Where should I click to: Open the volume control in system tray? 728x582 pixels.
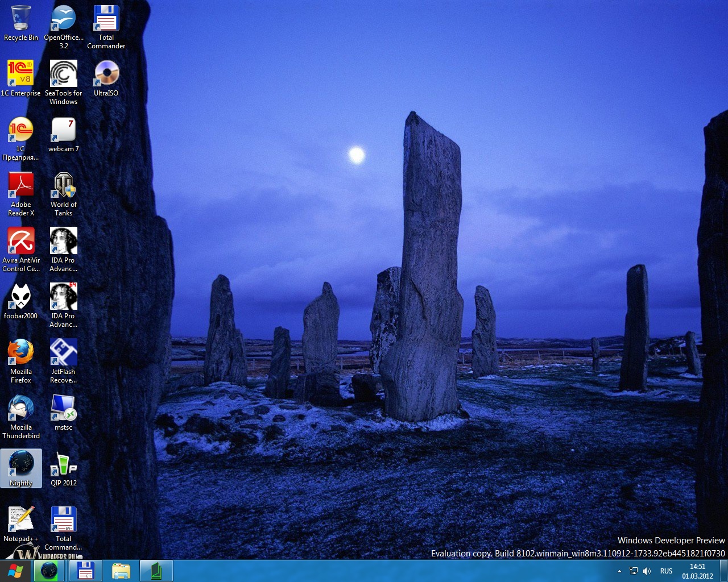click(x=647, y=571)
